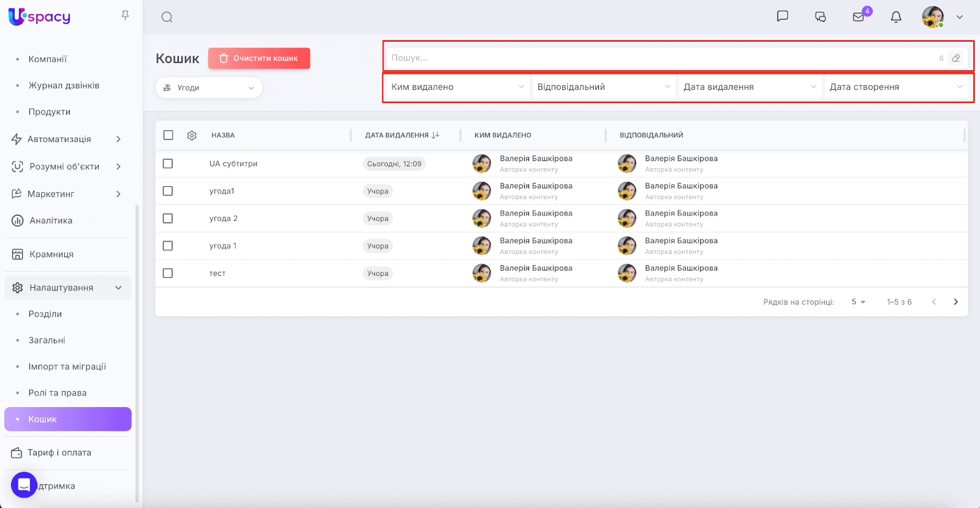Open the "Угоди" entity type dropdown
This screenshot has width=980, height=508.
[x=209, y=88]
